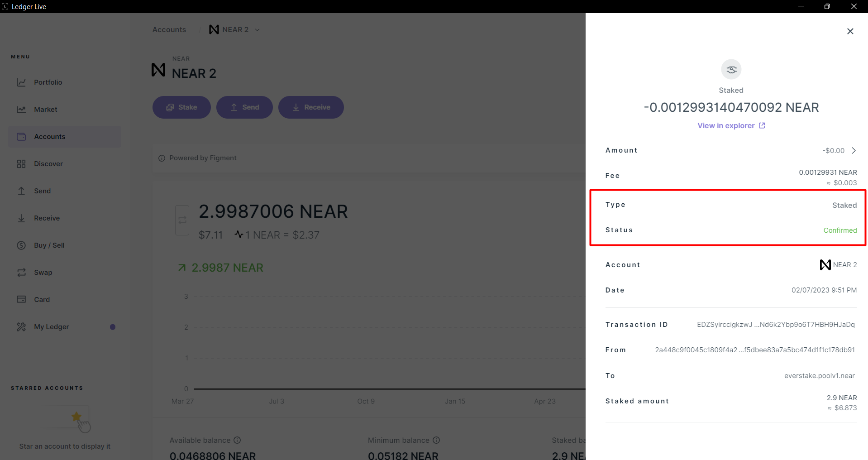This screenshot has height=460, width=868.
Task: Click the Card icon in sidebar
Action: [x=21, y=299]
